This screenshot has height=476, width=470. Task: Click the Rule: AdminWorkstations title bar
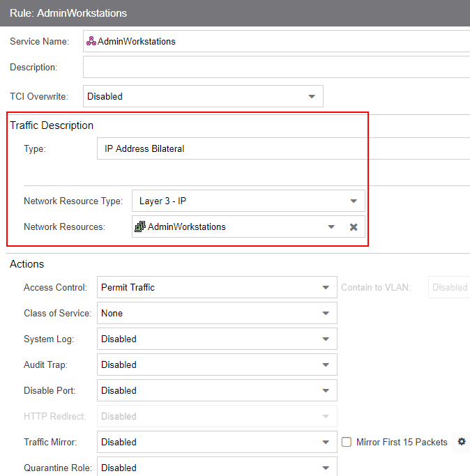coord(235,13)
